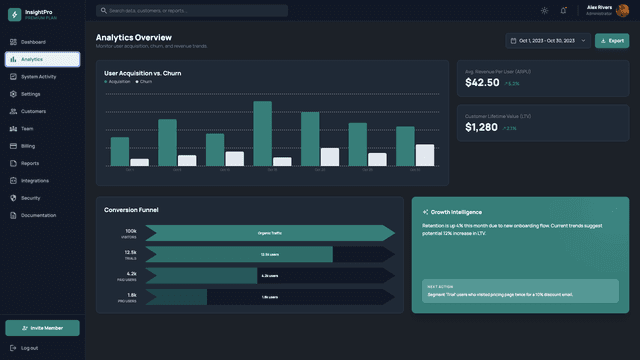Viewport: 640px width, 360px height.
Task: Click the Settings gear icon in sidebar
Action: pos(13,94)
